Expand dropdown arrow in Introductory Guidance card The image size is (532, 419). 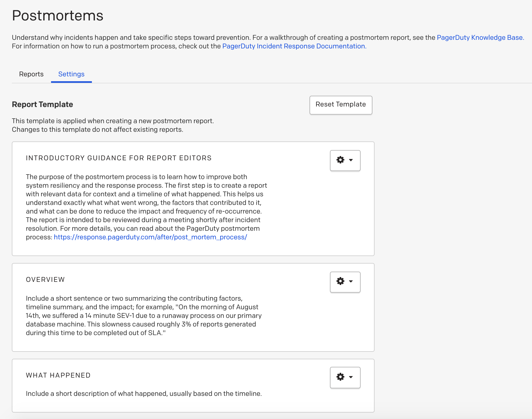(351, 160)
